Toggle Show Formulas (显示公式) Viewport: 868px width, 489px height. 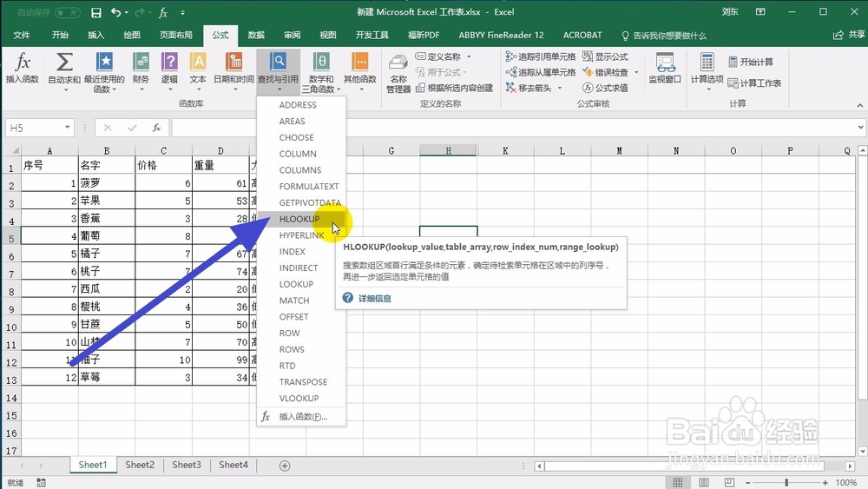pos(605,56)
